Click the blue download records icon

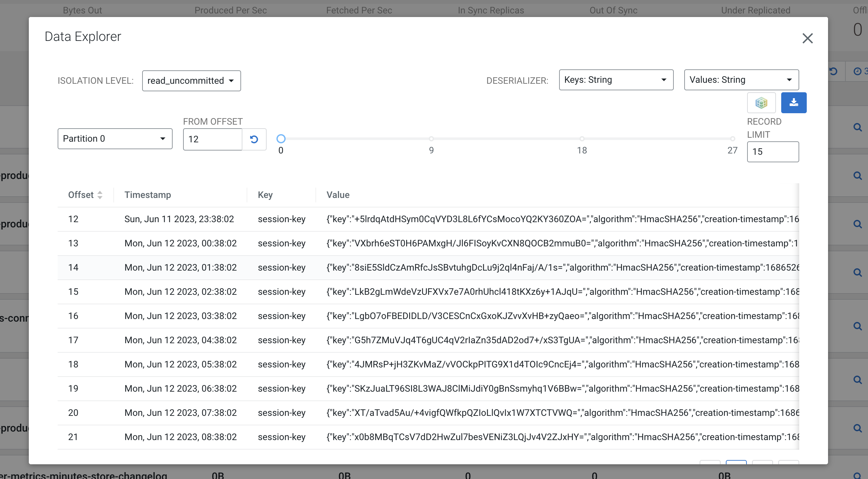[x=794, y=103]
